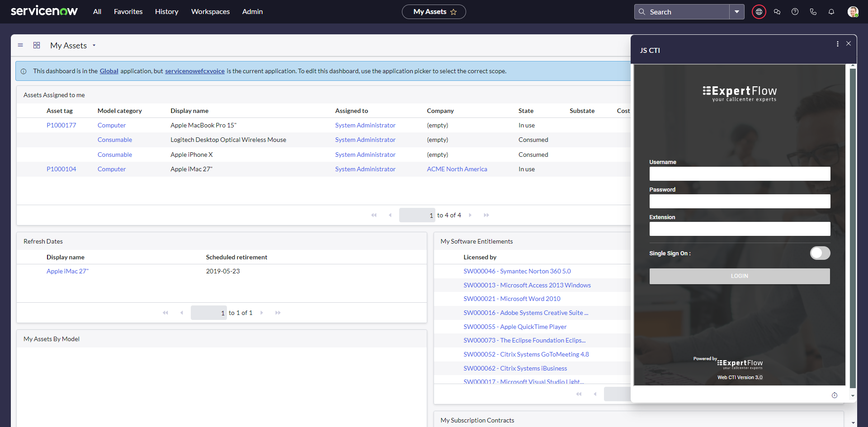Click the globe application scope icon
This screenshot has height=427, width=868.
(x=759, y=12)
